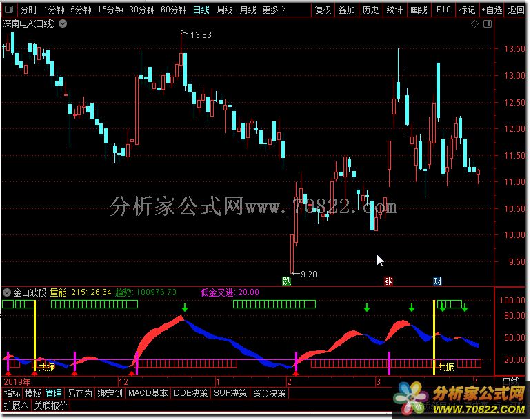The width and height of the screenshot is (531, 420).
Task: Click the 绑定到 bind button
Action: pos(110,393)
